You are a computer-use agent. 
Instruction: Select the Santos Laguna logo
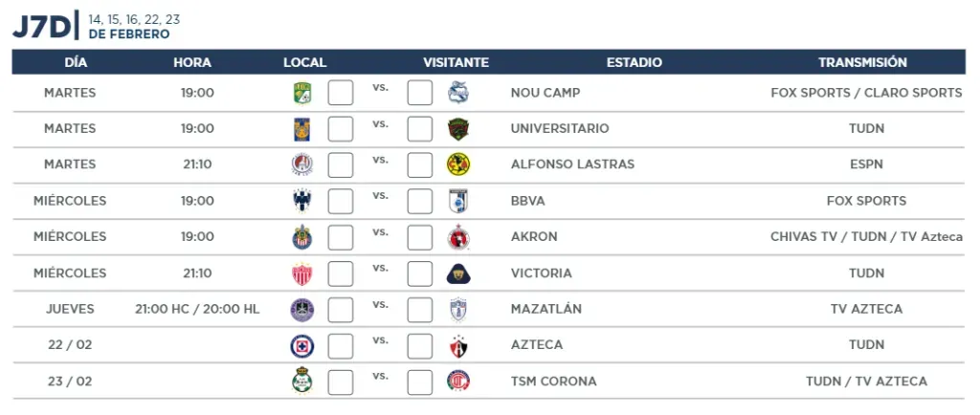point(302,381)
